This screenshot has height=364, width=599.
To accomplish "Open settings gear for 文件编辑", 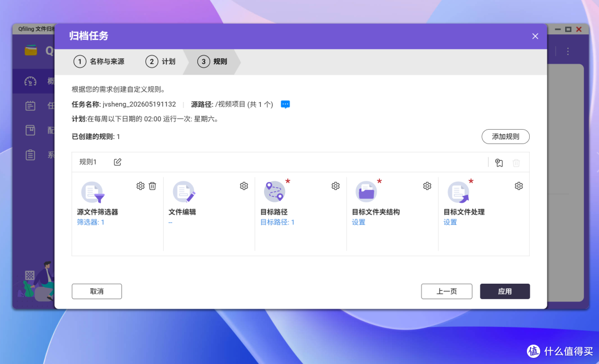I will [243, 186].
